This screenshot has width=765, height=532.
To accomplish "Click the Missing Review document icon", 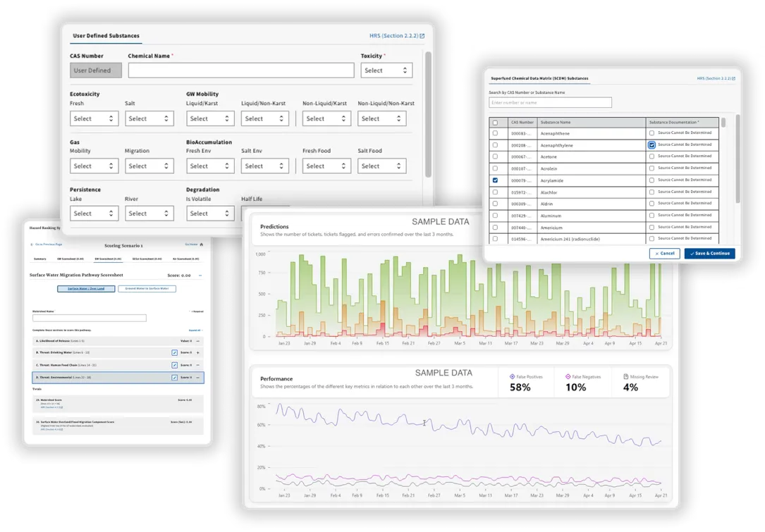I will coord(628,375).
